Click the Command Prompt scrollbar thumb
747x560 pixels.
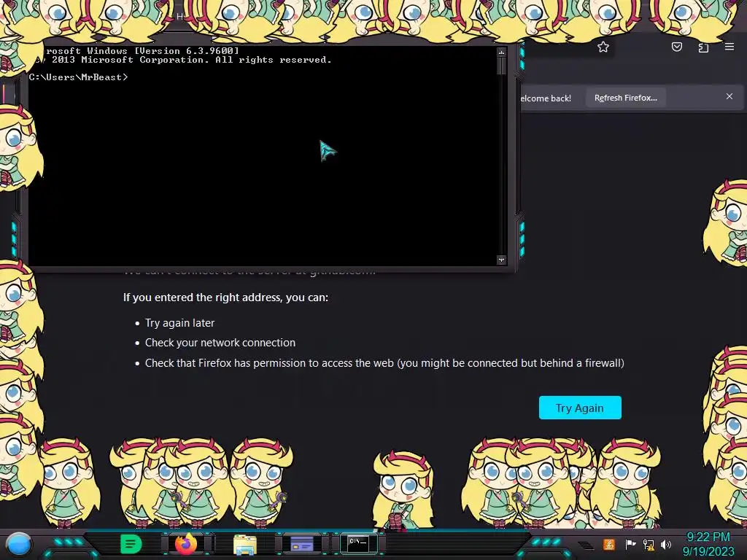501,66
